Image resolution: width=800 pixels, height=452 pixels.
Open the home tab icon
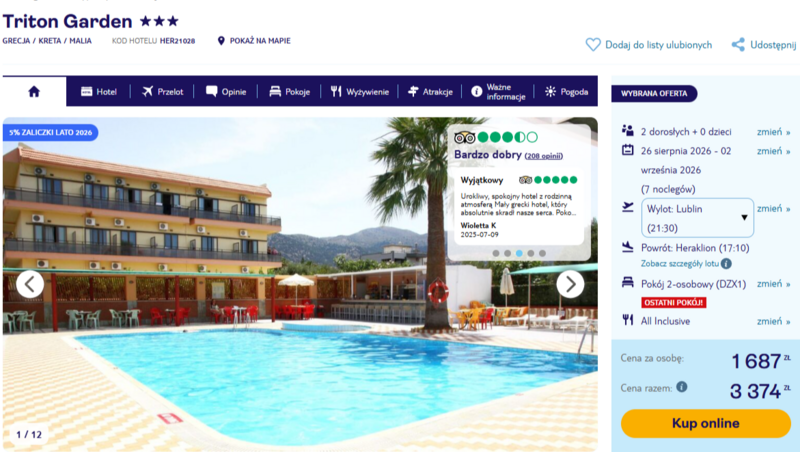[x=34, y=91]
